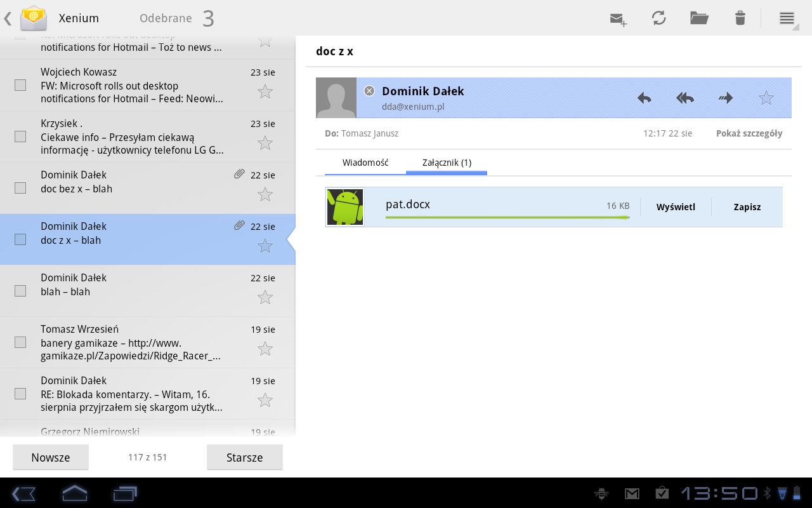812x508 pixels.
Task: Click the attachment download progress bar
Action: pyautogui.click(x=507, y=217)
